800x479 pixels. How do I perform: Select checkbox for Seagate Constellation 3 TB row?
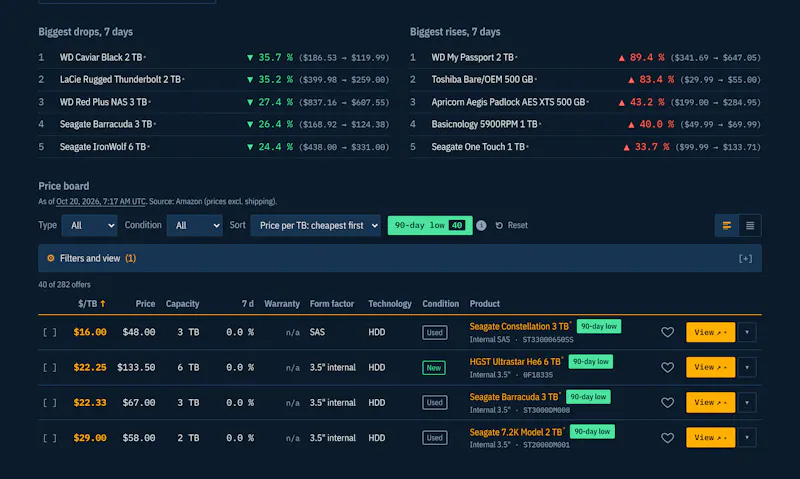tap(49, 333)
